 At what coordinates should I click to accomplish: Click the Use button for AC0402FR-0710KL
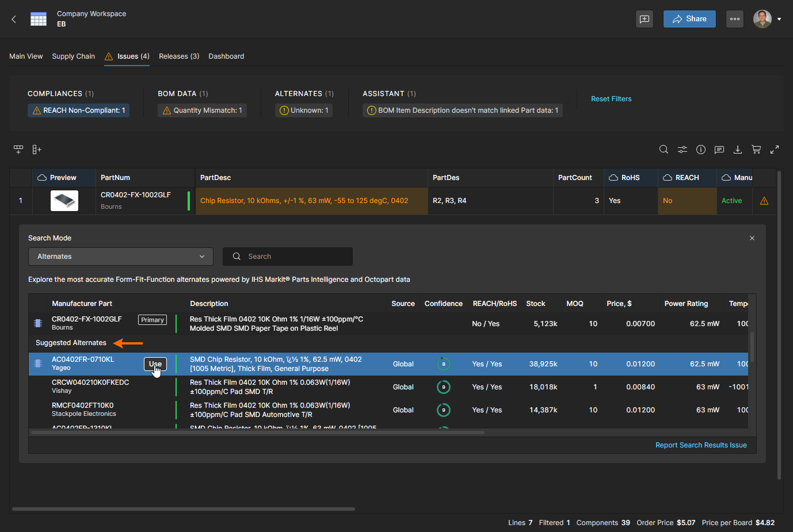click(x=155, y=364)
